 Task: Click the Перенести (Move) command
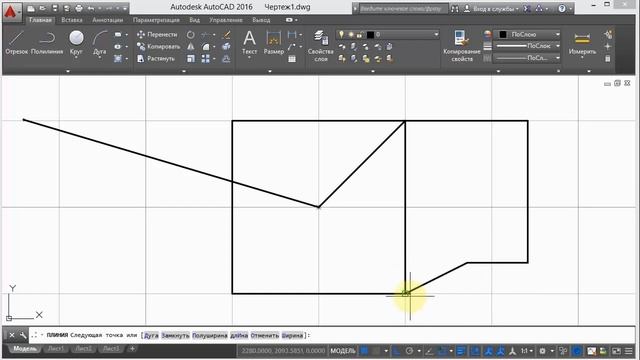pos(157,34)
